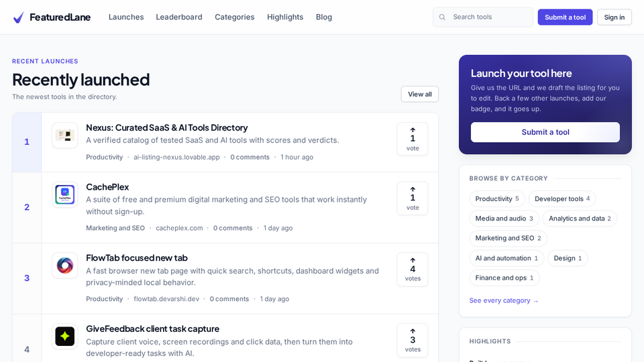Click Marketing and SEO tag under CachePlex
The width and height of the screenshot is (644, 362).
point(115,228)
